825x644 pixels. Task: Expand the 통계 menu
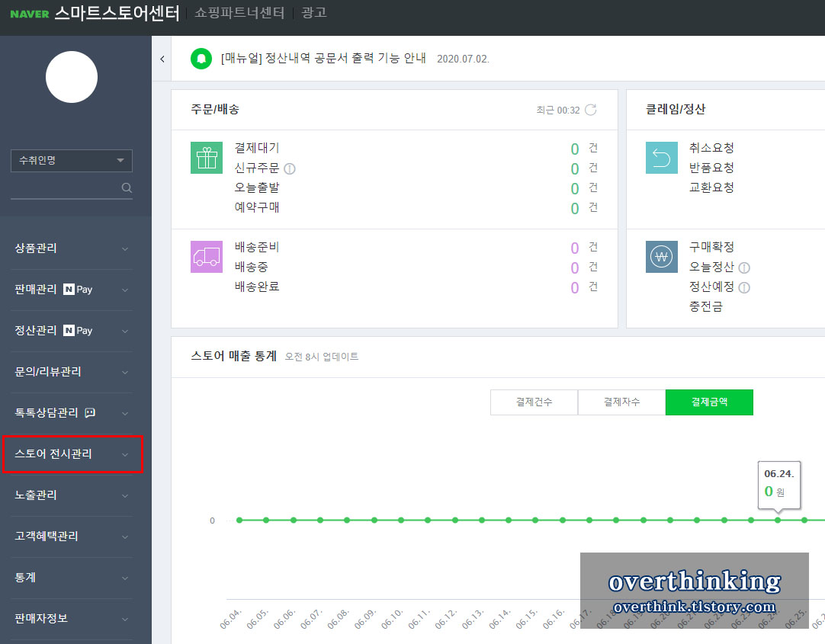click(72, 577)
